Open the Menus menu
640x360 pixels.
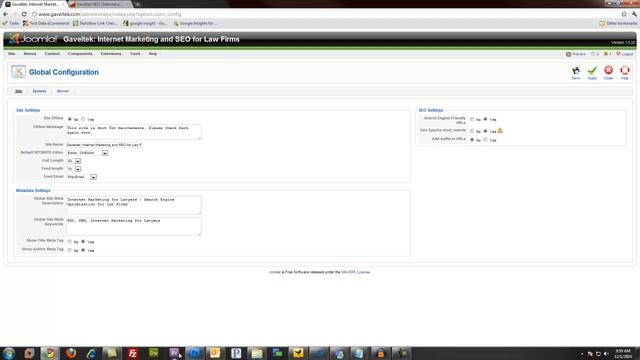(30, 54)
